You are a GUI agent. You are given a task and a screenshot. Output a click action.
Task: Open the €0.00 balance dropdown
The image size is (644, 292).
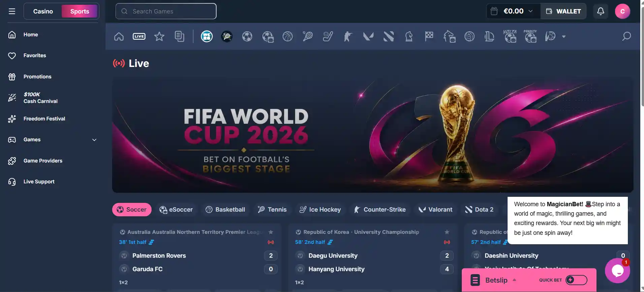tap(514, 11)
